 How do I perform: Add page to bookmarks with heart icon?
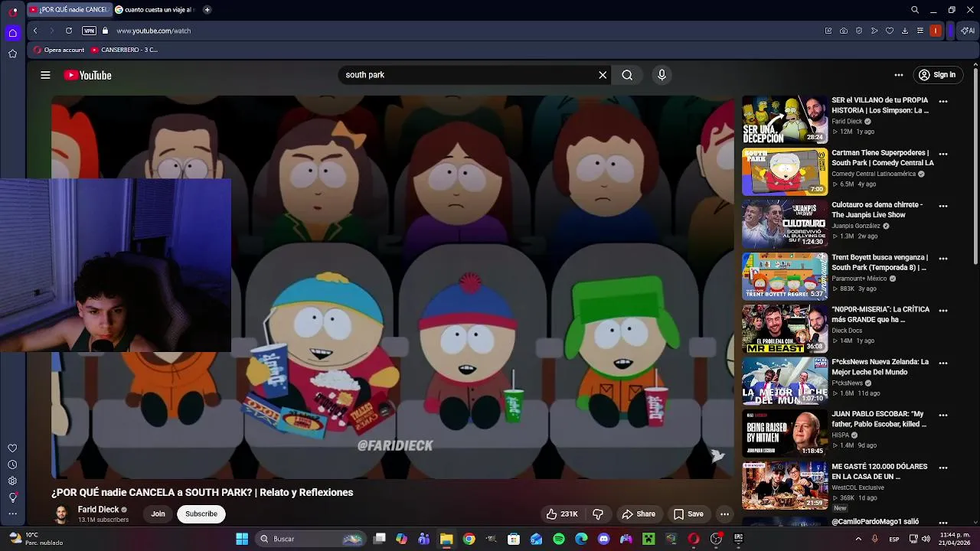(890, 31)
